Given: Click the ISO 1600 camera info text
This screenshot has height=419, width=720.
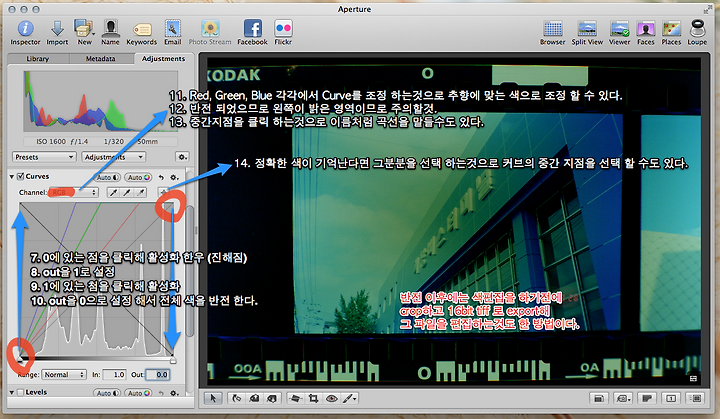Looking at the screenshot, I should pyautogui.click(x=51, y=142).
